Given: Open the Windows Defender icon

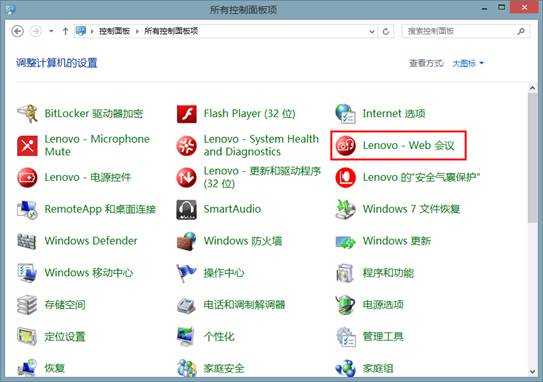Looking at the screenshot, I should coord(27,241).
